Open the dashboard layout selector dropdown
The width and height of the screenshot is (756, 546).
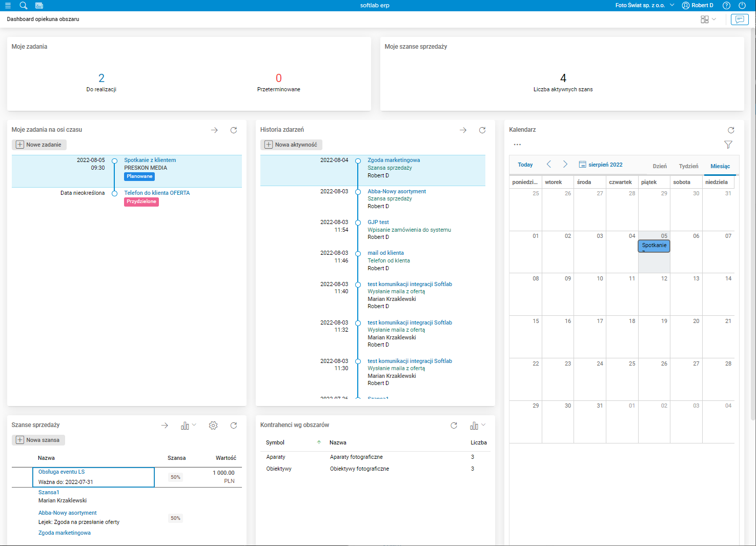[708, 19]
